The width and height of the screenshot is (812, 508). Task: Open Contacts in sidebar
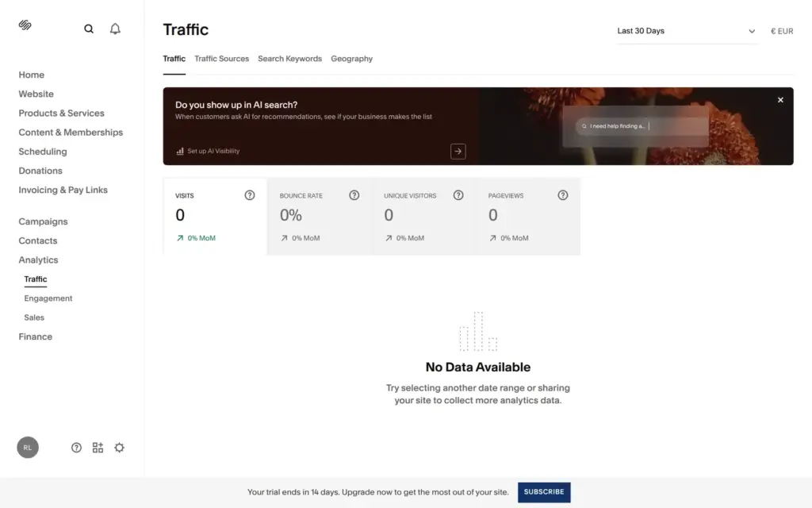pyautogui.click(x=38, y=241)
